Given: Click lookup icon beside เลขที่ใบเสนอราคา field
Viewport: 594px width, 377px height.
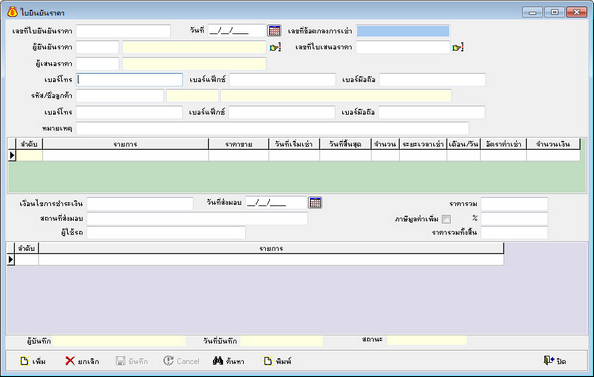Looking at the screenshot, I should [x=458, y=47].
